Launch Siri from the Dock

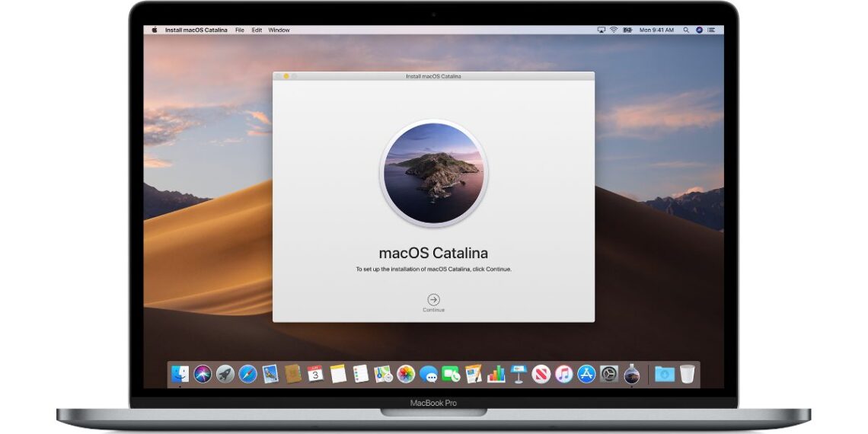203,374
